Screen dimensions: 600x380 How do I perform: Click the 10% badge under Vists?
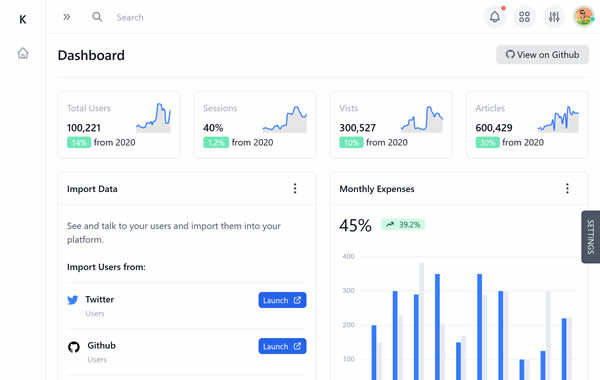click(351, 143)
